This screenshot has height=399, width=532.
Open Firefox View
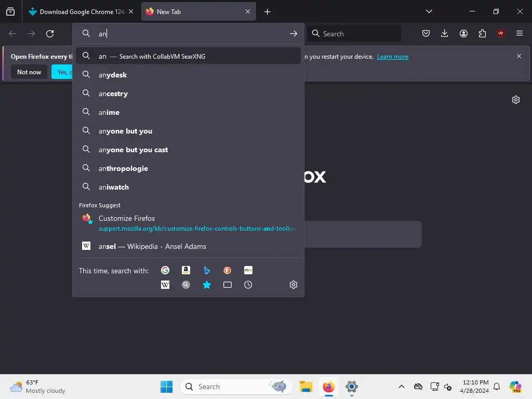coord(10,11)
